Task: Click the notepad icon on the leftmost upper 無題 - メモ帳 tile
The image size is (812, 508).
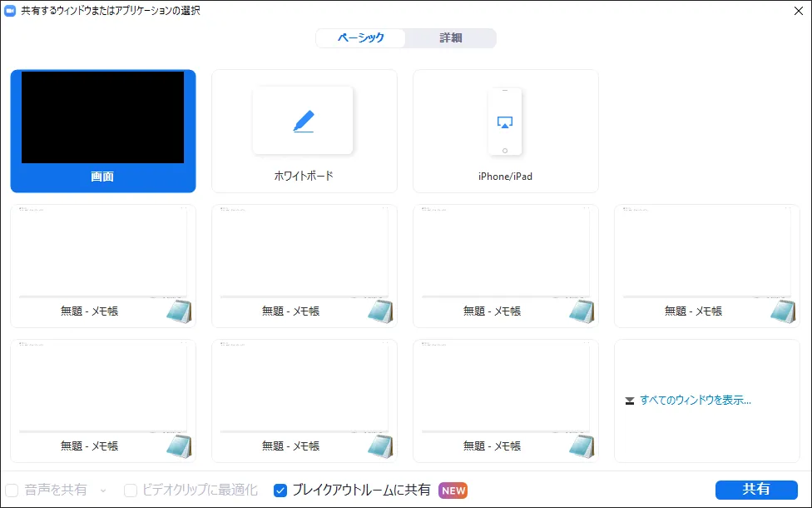Action: (x=180, y=311)
